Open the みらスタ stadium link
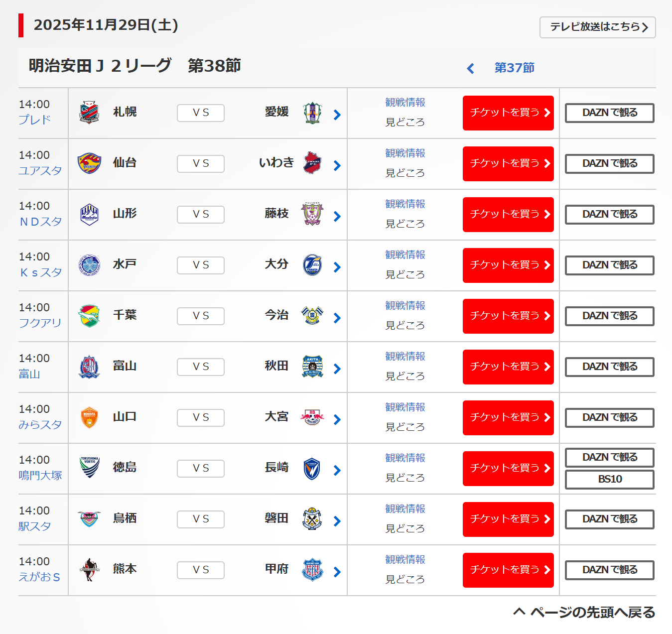672x634 pixels. [40, 425]
